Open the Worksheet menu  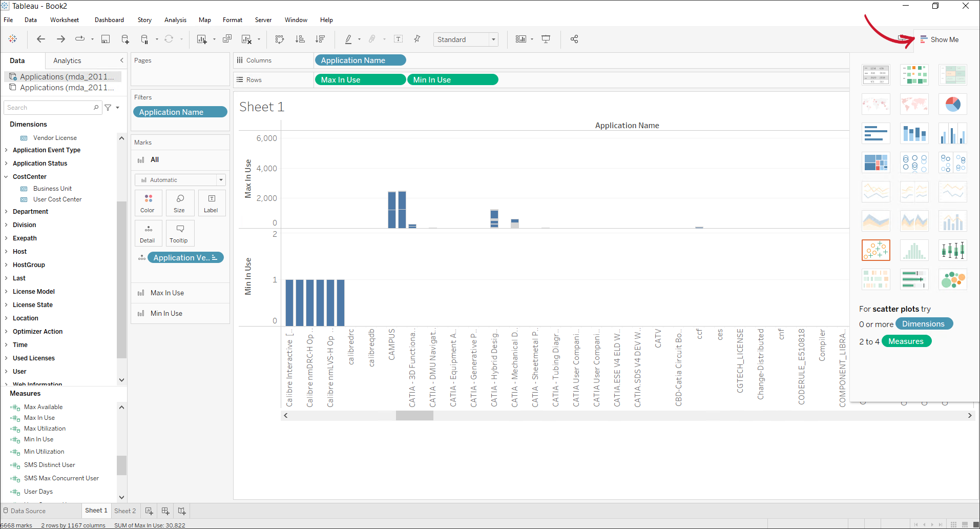65,20
